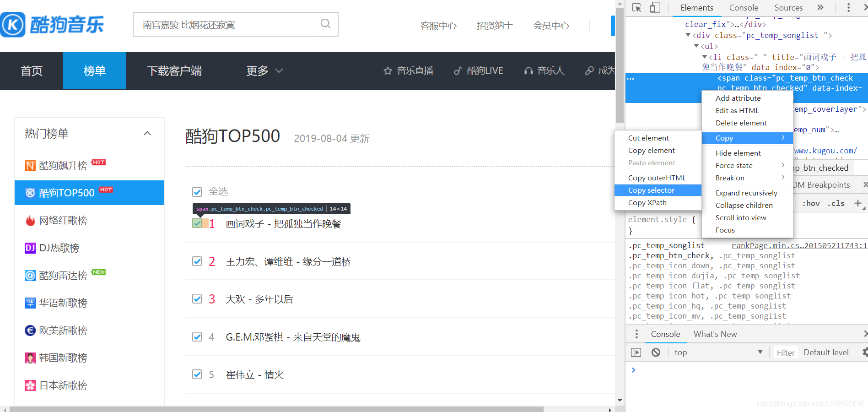Open the console drawer three-dot menu
Viewport: 868px width, 412px height.
click(x=636, y=334)
